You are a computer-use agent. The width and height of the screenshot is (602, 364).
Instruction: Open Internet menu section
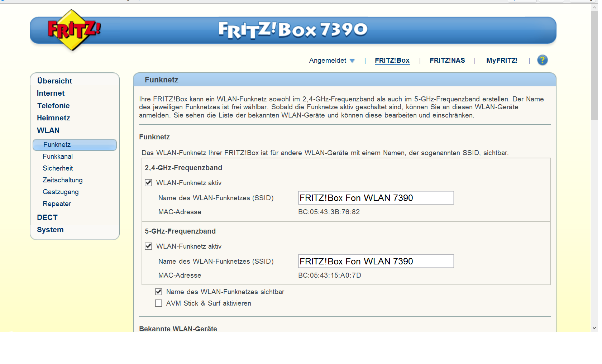click(x=51, y=93)
